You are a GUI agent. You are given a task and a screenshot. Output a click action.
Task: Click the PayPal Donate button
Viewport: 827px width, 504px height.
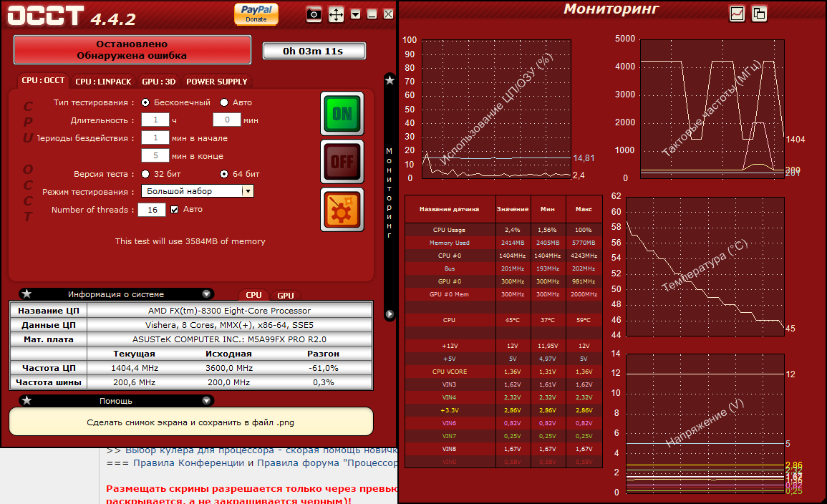point(256,14)
